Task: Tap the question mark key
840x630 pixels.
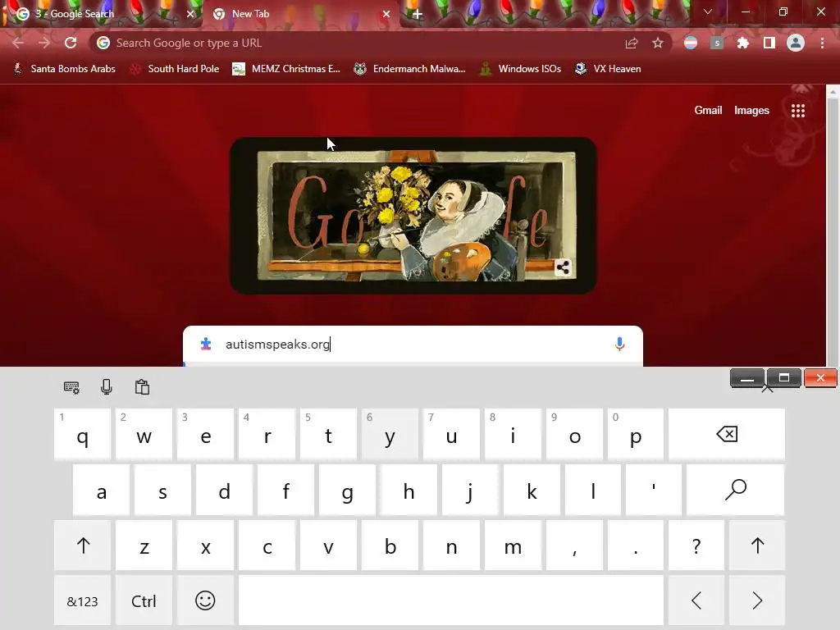Action: [696, 546]
